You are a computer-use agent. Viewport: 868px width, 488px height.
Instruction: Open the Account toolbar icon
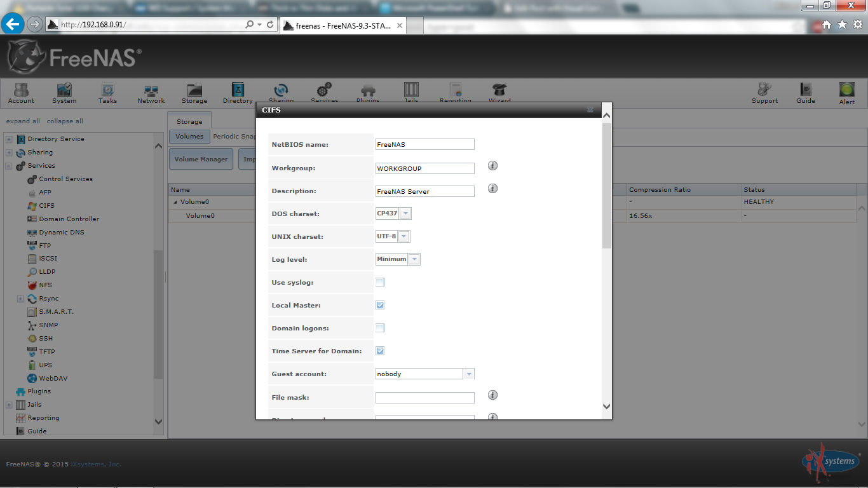[x=21, y=93]
